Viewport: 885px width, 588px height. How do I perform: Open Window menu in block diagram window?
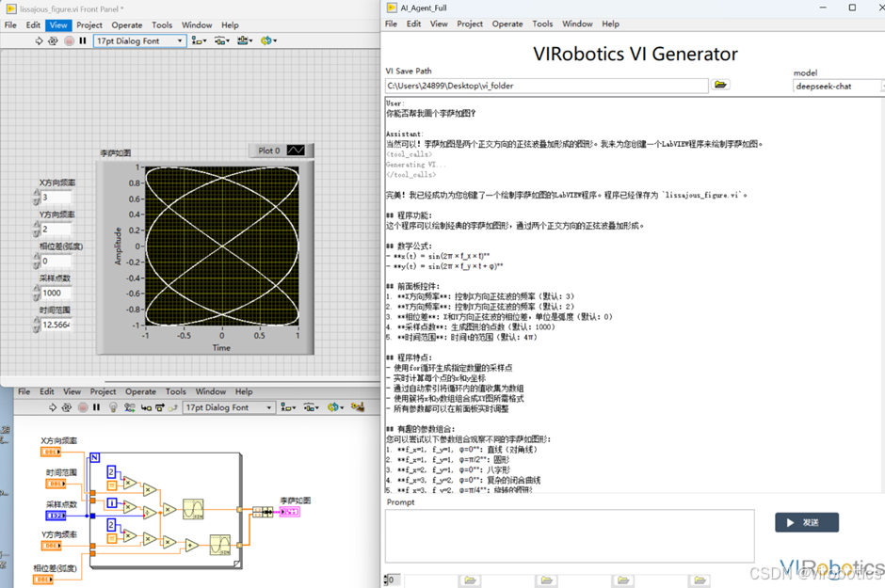211,391
